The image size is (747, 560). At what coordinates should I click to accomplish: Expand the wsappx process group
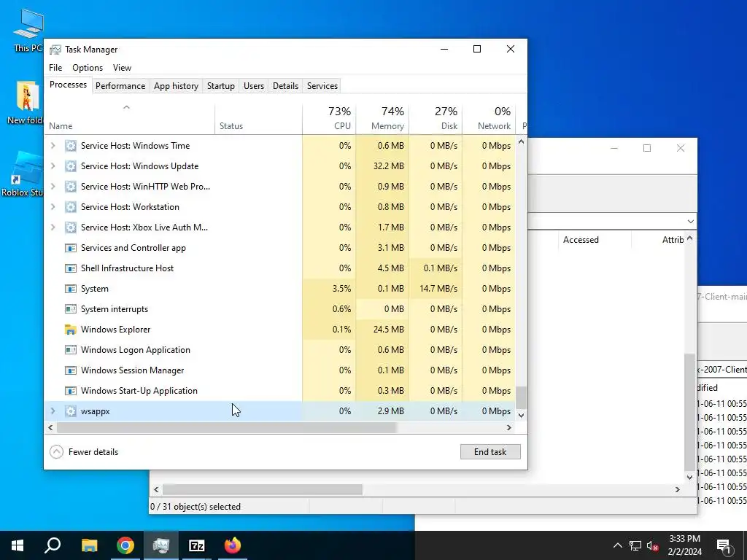tap(53, 411)
